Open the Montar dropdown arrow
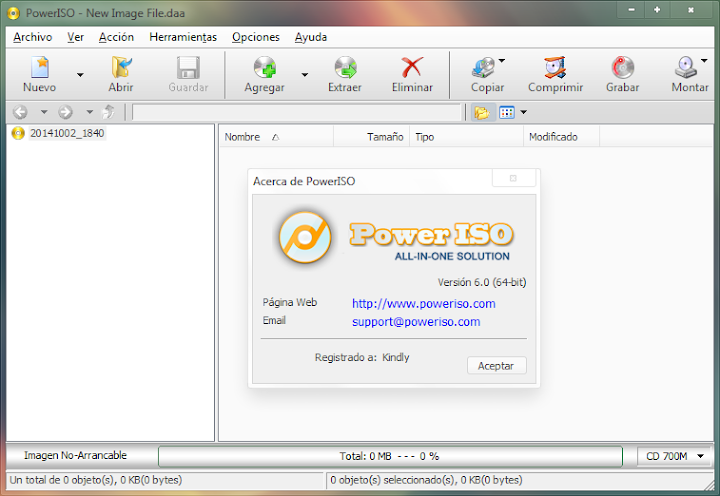 pos(704,61)
